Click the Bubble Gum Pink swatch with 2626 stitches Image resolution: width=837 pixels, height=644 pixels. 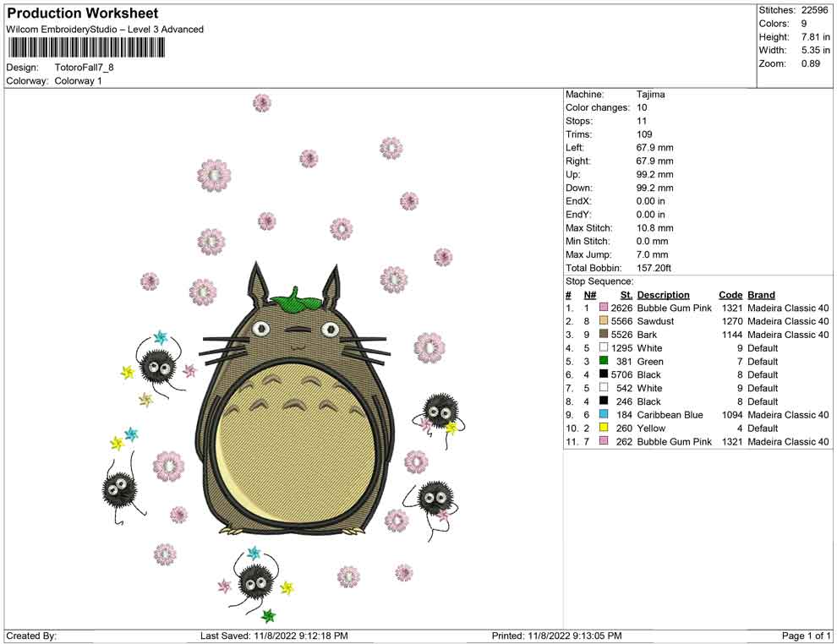tap(604, 308)
